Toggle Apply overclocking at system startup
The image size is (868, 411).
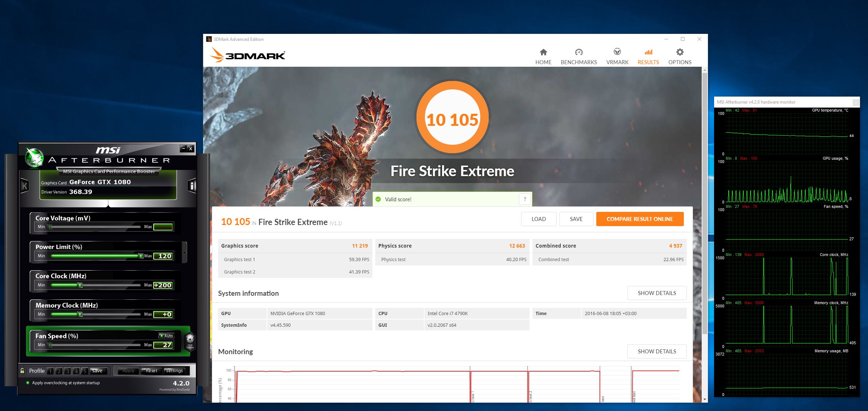point(28,383)
